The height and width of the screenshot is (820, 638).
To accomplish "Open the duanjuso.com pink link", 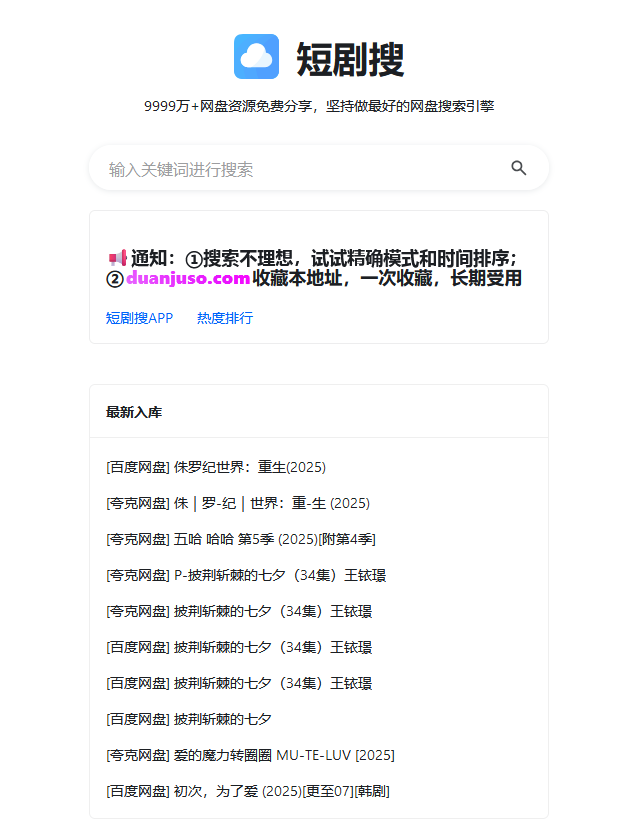I will click(187, 279).
